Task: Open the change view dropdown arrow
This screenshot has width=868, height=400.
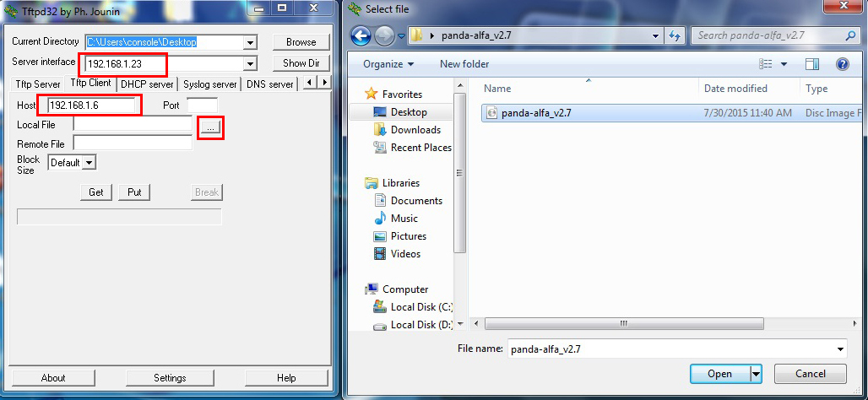Action: tap(784, 64)
